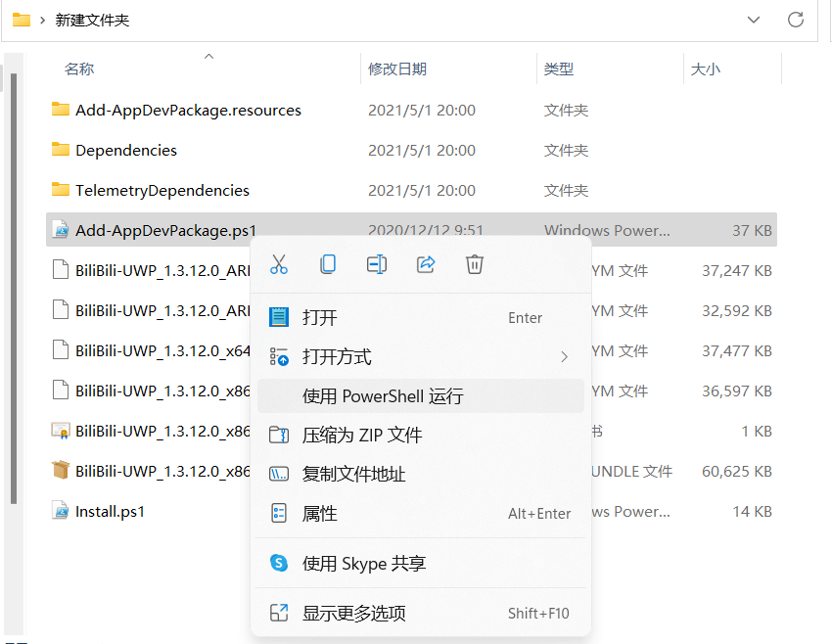Click the ZIP folder icon
832x644 pixels.
point(279,435)
